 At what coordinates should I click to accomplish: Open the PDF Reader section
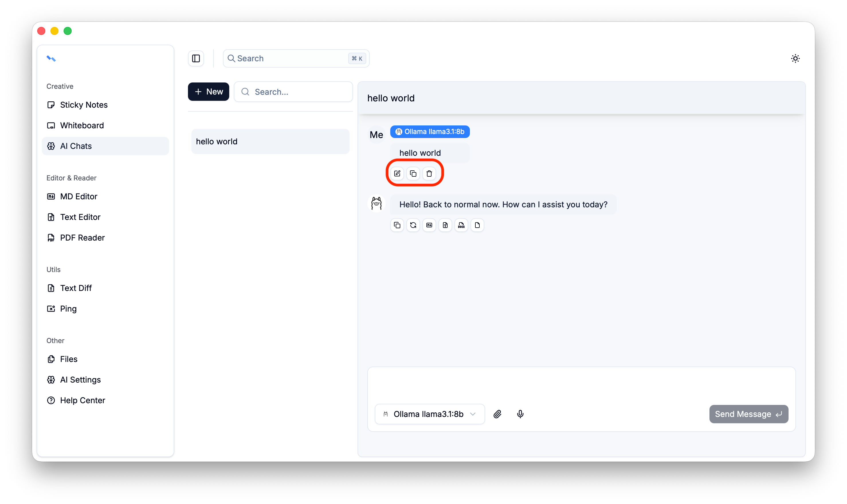coord(82,238)
